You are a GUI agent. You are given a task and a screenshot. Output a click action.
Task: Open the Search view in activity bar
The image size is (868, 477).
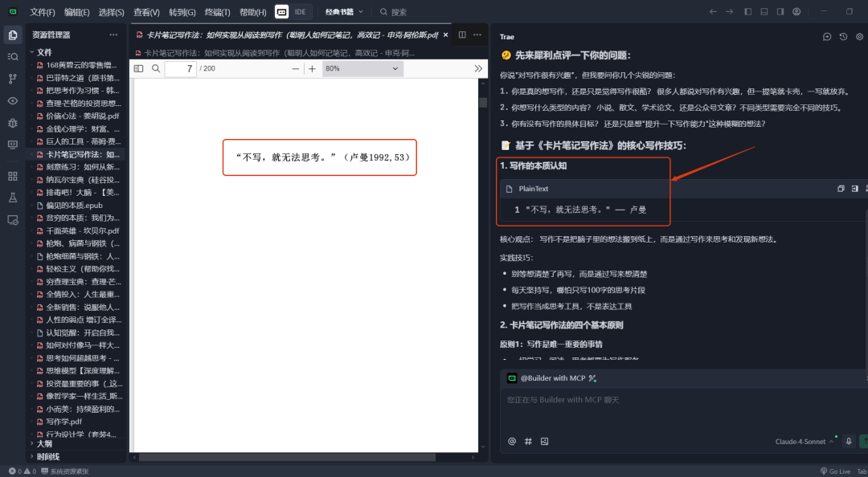click(x=12, y=56)
